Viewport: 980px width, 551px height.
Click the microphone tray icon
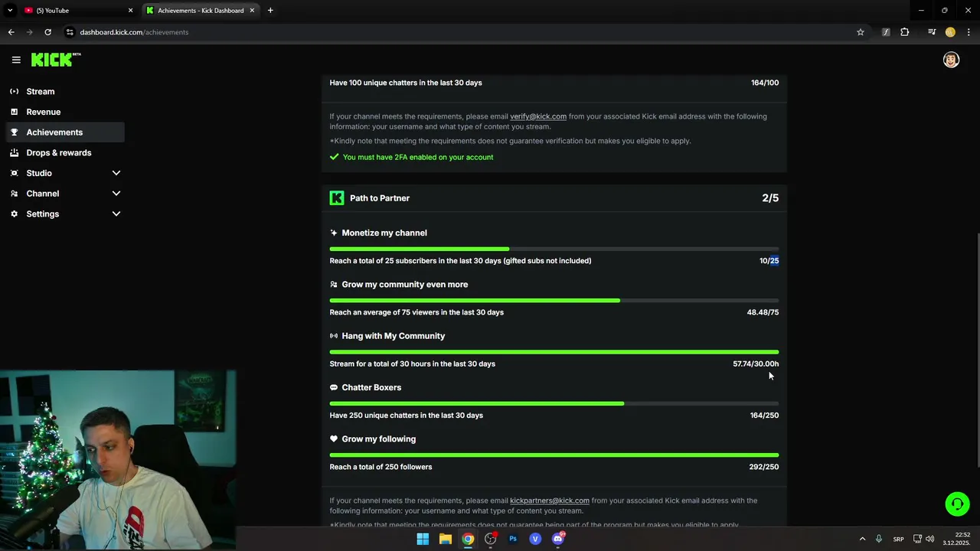point(879,539)
